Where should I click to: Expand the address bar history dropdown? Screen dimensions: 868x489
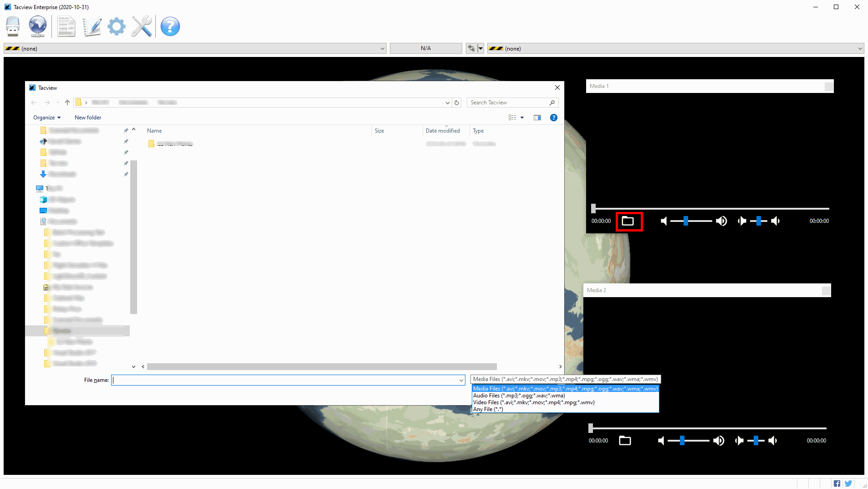(x=447, y=103)
